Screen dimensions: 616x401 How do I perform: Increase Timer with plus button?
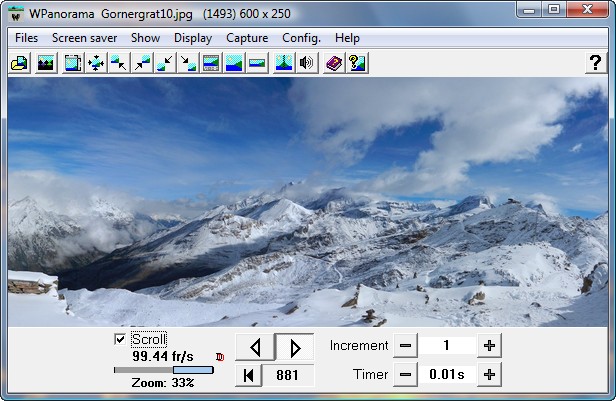489,375
